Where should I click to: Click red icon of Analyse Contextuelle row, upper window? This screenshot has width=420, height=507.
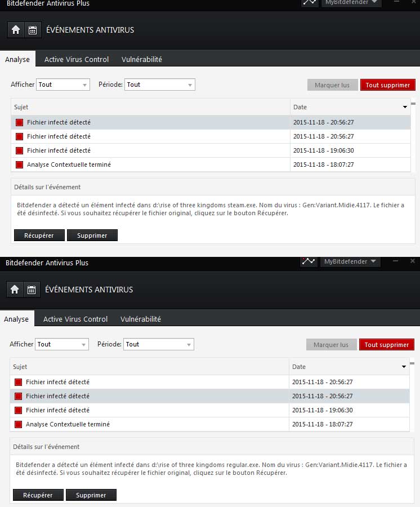coord(19,164)
